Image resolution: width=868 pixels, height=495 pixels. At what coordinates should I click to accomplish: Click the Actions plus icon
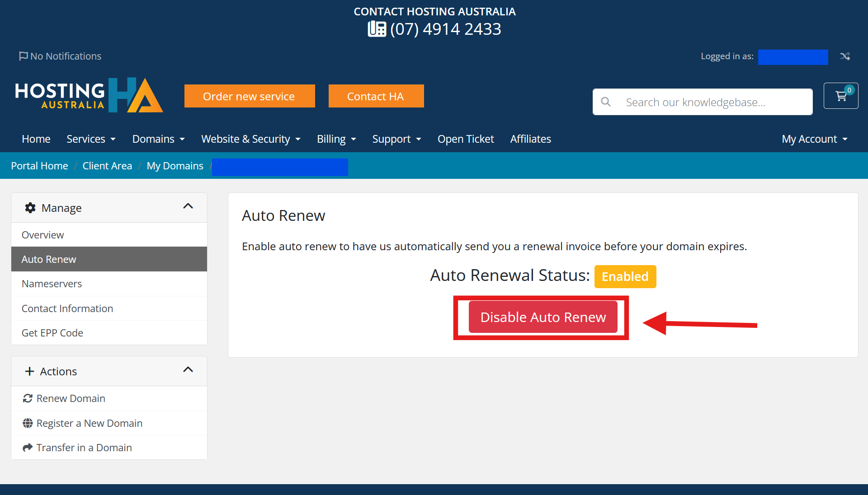(x=30, y=371)
